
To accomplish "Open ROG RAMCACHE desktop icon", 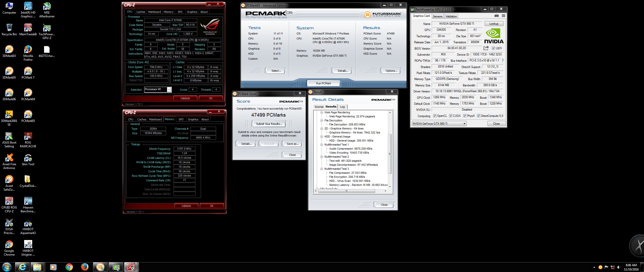I will point(28,140).
